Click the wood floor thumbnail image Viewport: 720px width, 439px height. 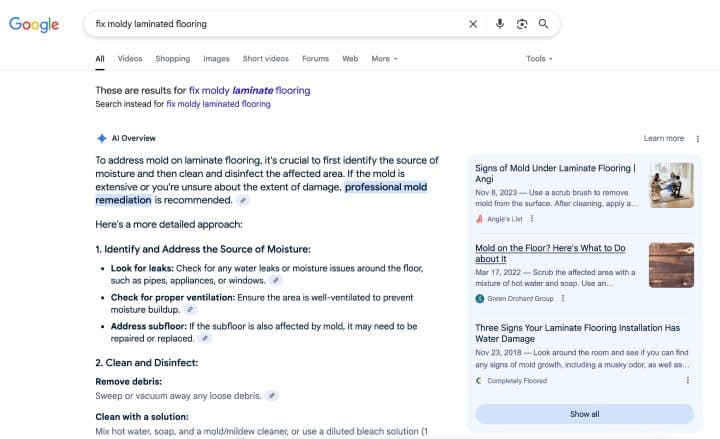(670, 265)
